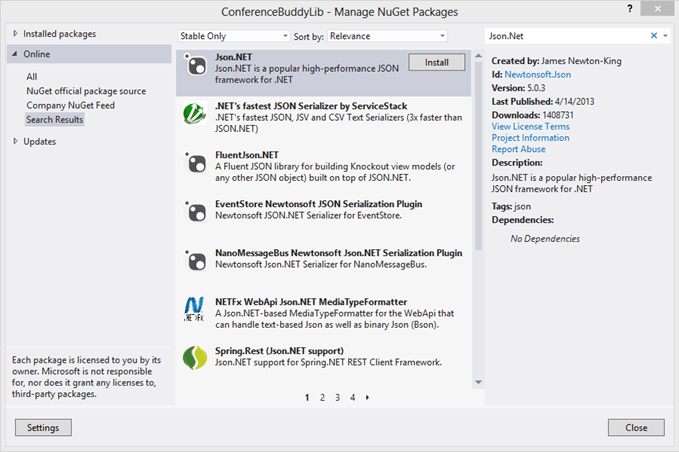
Task: Click the Downloads: 1408731 text
Action: click(x=532, y=115)
